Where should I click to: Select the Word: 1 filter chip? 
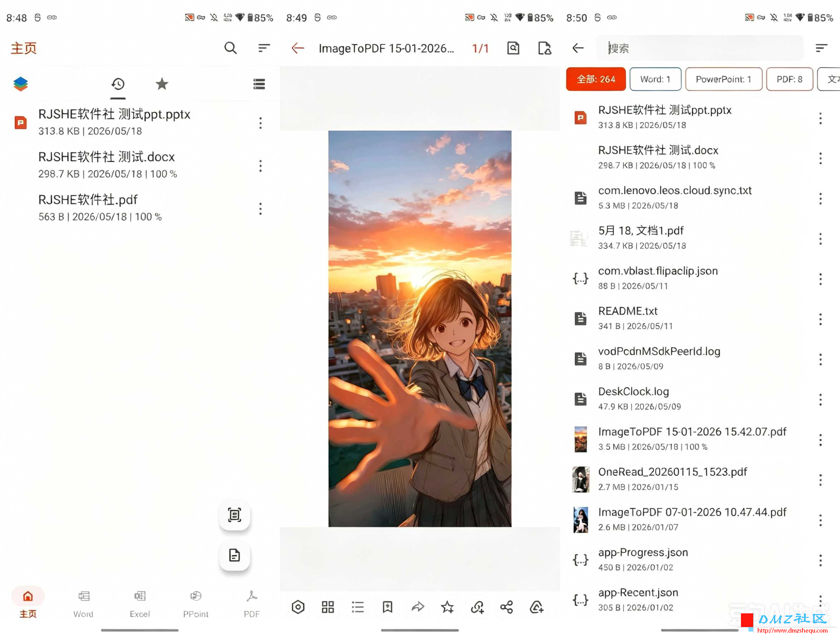655,79
